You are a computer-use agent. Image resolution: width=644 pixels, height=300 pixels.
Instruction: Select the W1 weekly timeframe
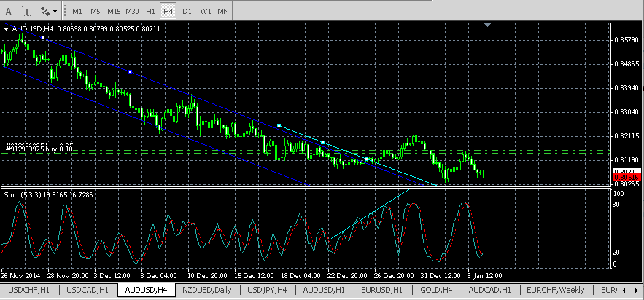[x=206, y=11]
